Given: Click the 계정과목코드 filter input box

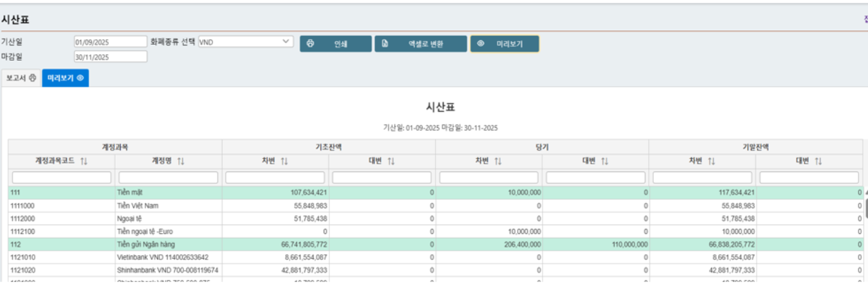Looking at the screenshot, I should (61, 178).
